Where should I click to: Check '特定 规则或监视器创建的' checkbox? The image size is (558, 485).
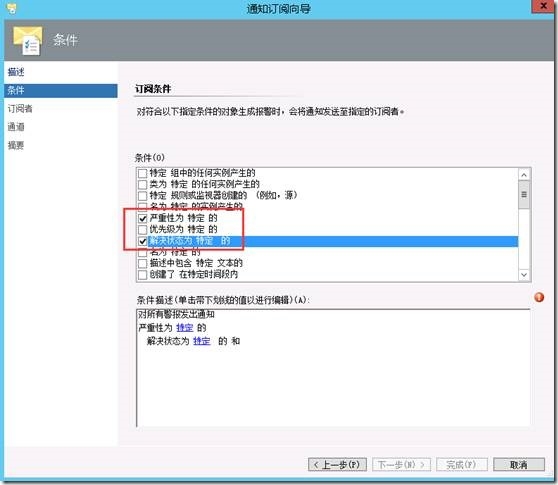coord(142,196)
